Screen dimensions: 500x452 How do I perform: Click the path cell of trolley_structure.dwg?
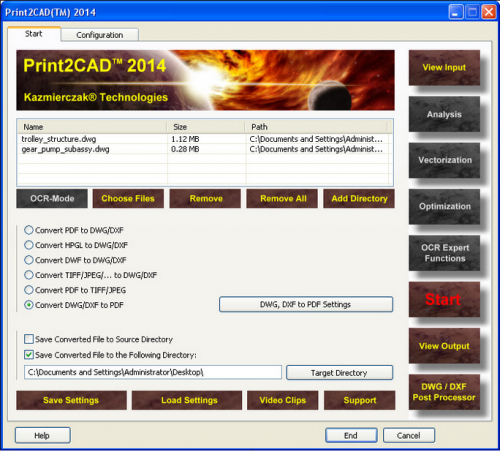(316, 139)
